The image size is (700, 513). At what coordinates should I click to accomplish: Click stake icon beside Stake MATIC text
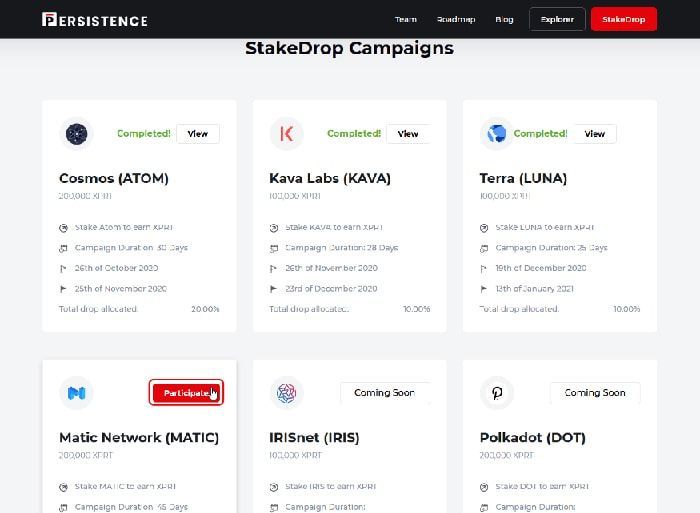click(63, 487)
